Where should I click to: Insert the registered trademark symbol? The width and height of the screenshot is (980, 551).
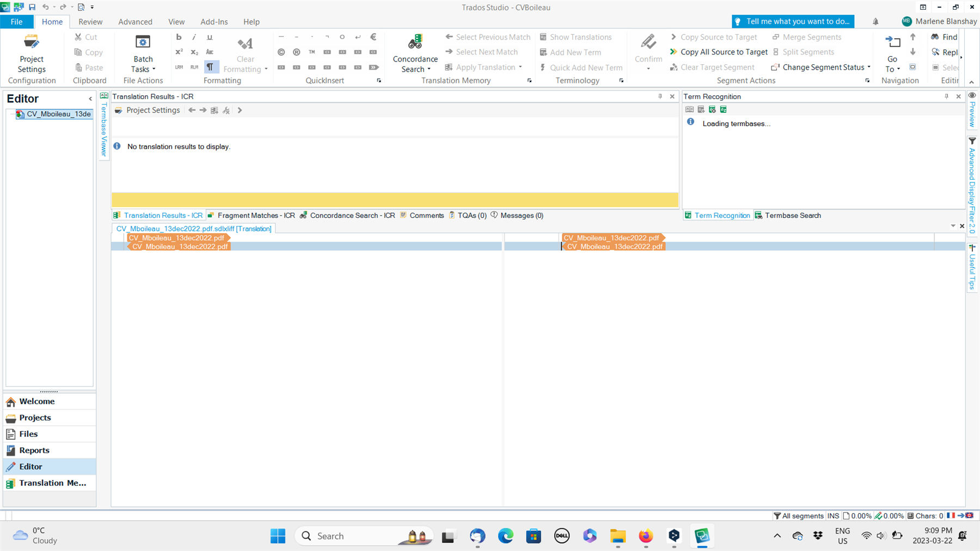coord(296,52)
